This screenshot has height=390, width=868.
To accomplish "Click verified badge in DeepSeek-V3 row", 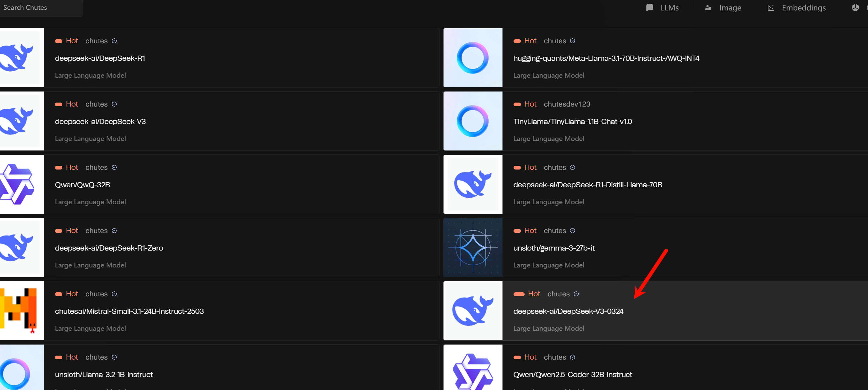I will coord(114,104).
